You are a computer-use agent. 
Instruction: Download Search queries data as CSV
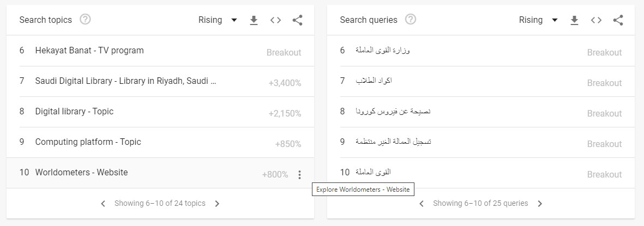point(574,20)
